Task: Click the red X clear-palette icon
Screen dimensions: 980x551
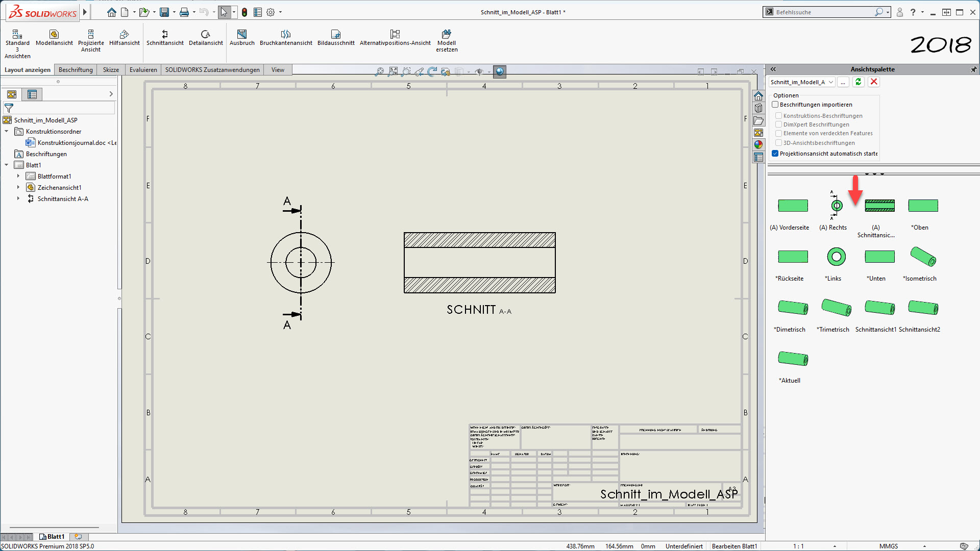Action: coord(874,82)
